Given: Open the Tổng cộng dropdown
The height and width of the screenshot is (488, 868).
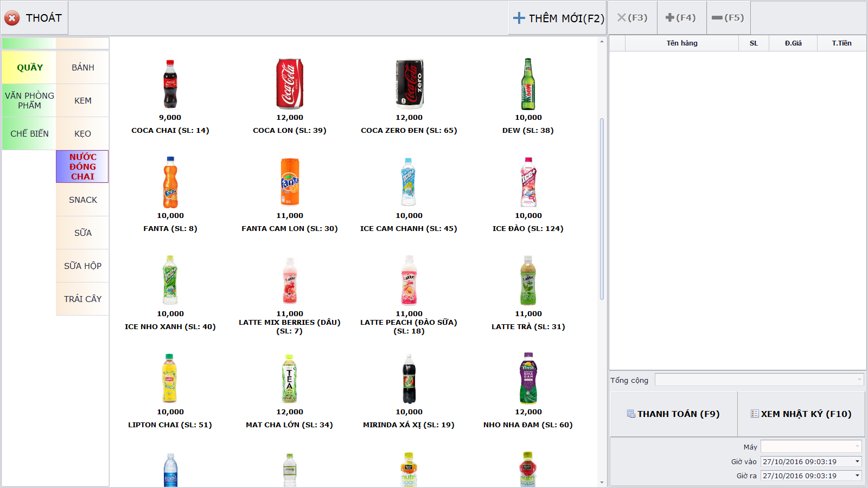Looking at the screenshot, I should point(859,380).
